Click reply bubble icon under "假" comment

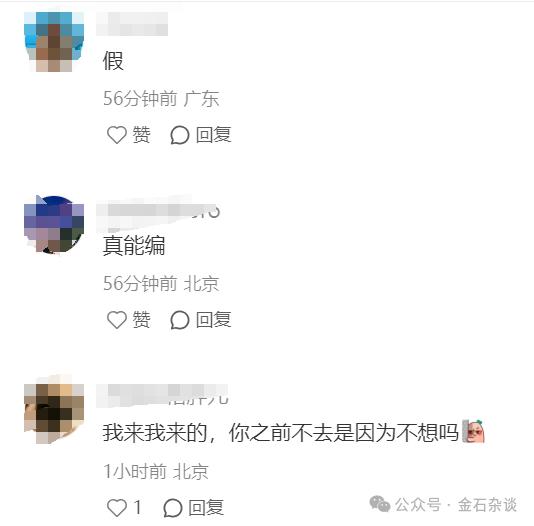tap(179, 135)
